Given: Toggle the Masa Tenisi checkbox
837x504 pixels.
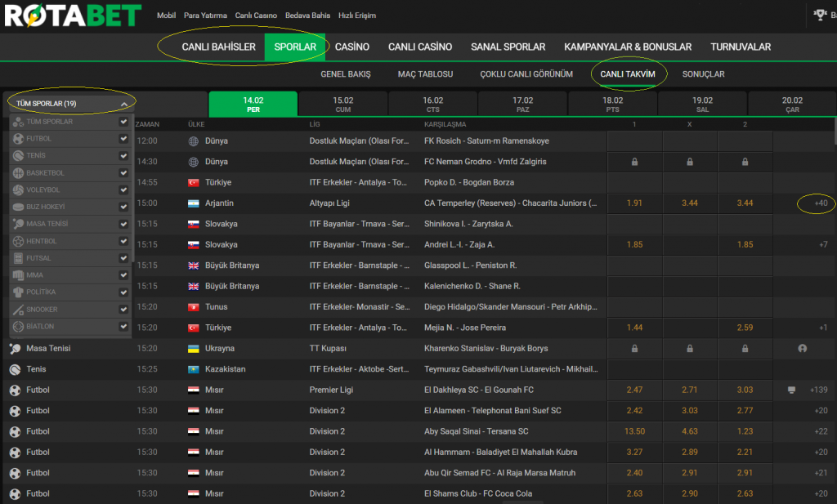Looking at the screenshot, I should click(123, 224).
